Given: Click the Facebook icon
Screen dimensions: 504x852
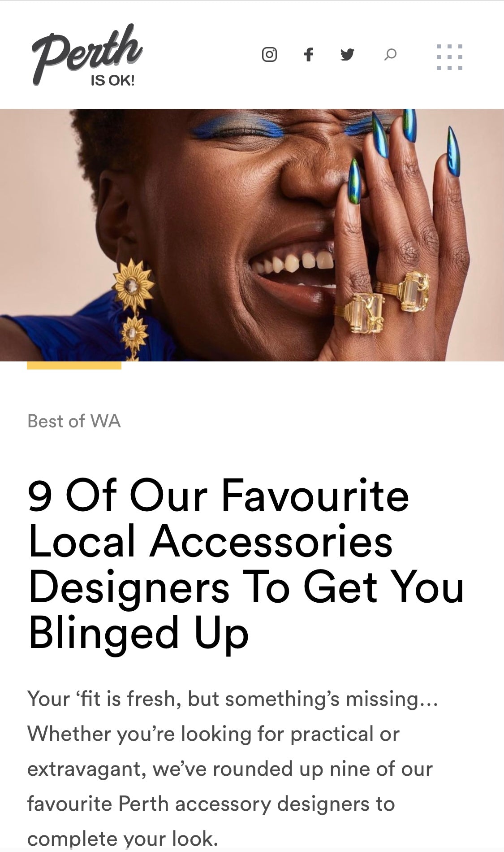Looking at the screenshot, I should (x=308, y=55).
